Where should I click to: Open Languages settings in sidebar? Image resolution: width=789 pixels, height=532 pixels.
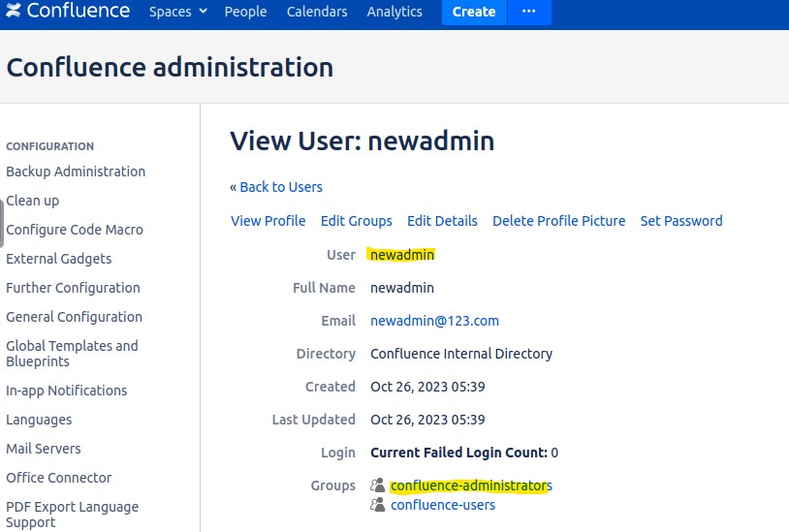click(x=39, y=420)
